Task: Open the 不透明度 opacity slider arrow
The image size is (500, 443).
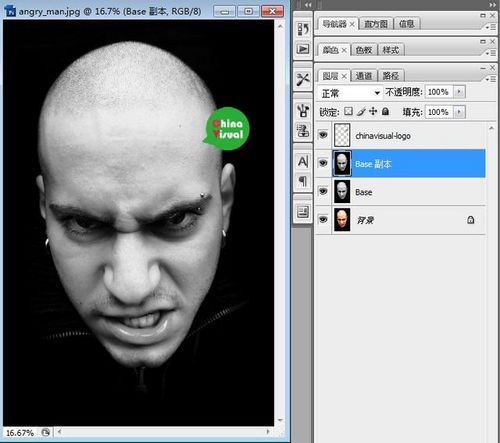Action: [459, 92]
